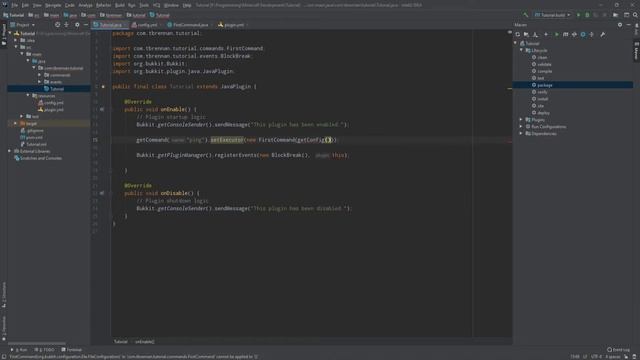This screenshot has height=360, width=640.
Task: Open the Project view selector dropdown
Action: [23, 25]
